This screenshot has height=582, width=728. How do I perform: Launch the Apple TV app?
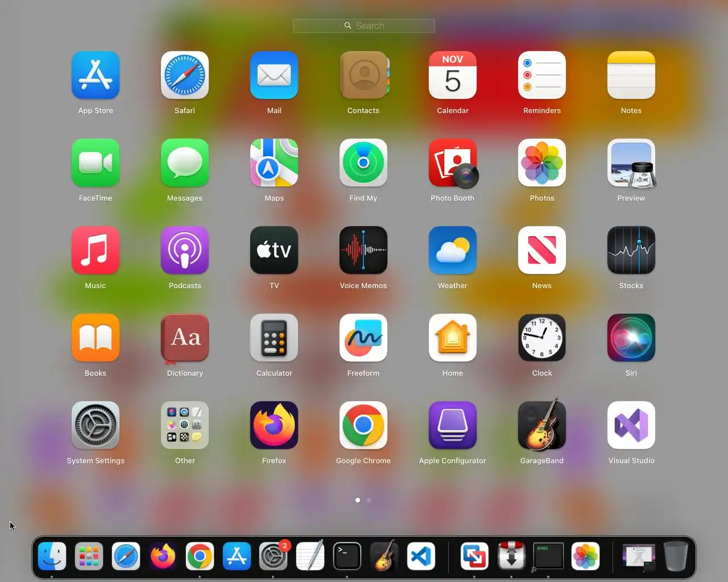click(274, 250)
